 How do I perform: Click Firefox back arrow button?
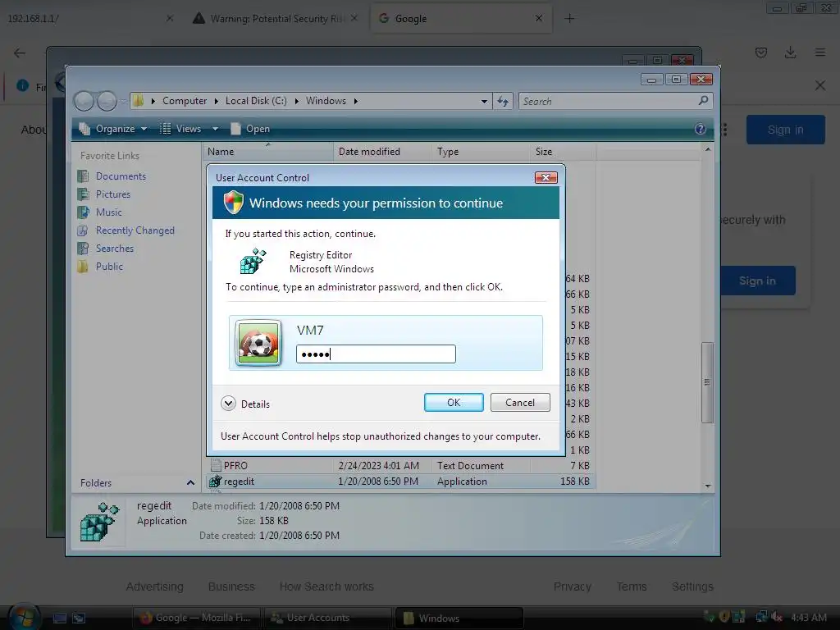tap(20, 52)
